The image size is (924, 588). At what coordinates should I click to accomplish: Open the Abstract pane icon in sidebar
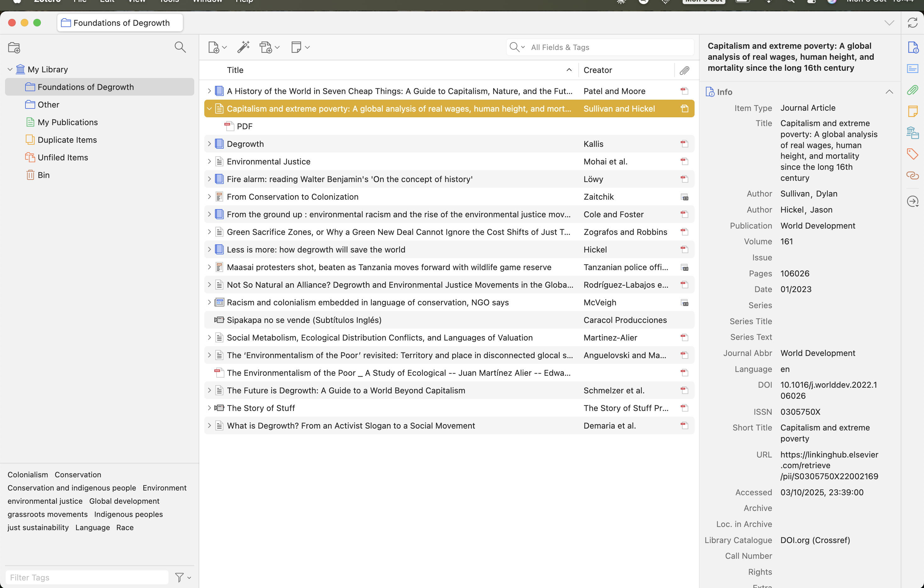pos(912,69)
